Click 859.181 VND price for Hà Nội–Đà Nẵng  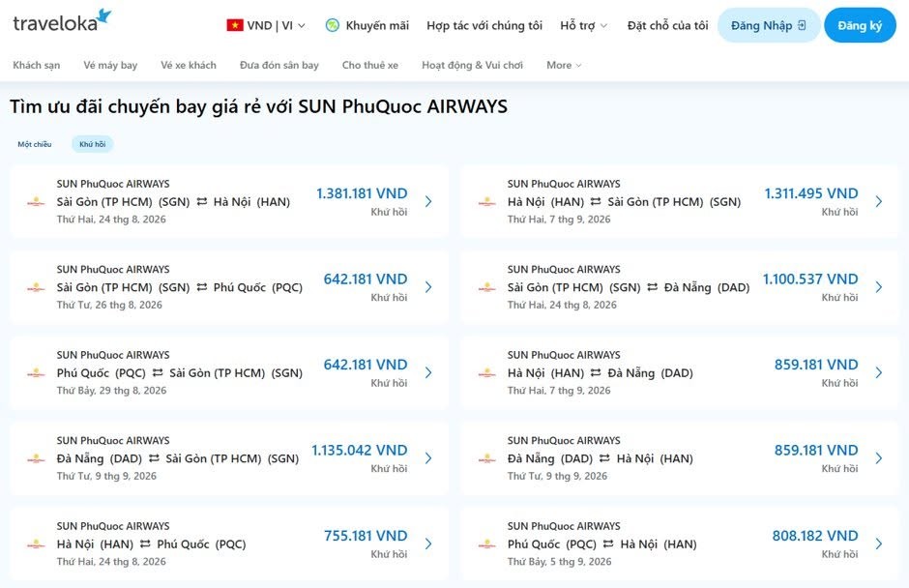tap(816, 365)
